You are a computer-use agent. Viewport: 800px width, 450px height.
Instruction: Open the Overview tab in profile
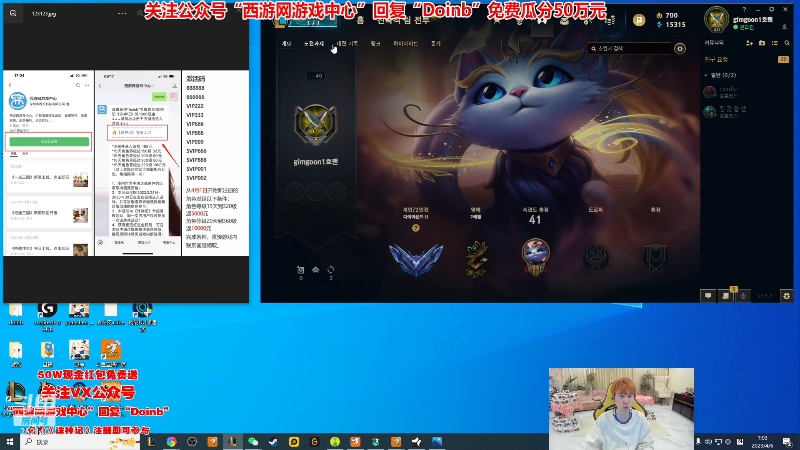(x=287, y=44)
